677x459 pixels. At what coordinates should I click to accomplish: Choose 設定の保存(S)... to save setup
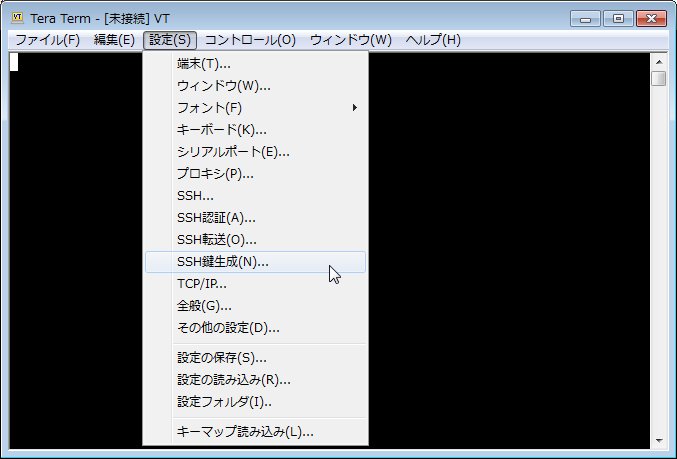(x=256, y=358)
